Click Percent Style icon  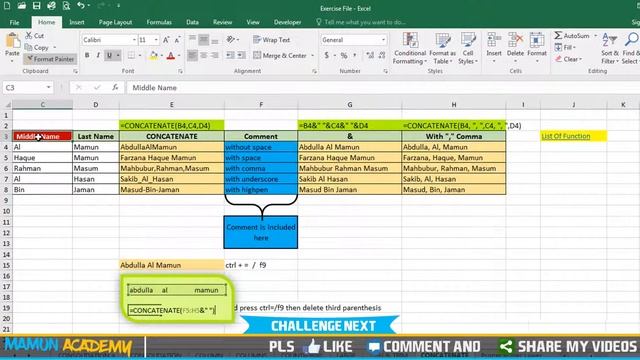tap(344, 55)
